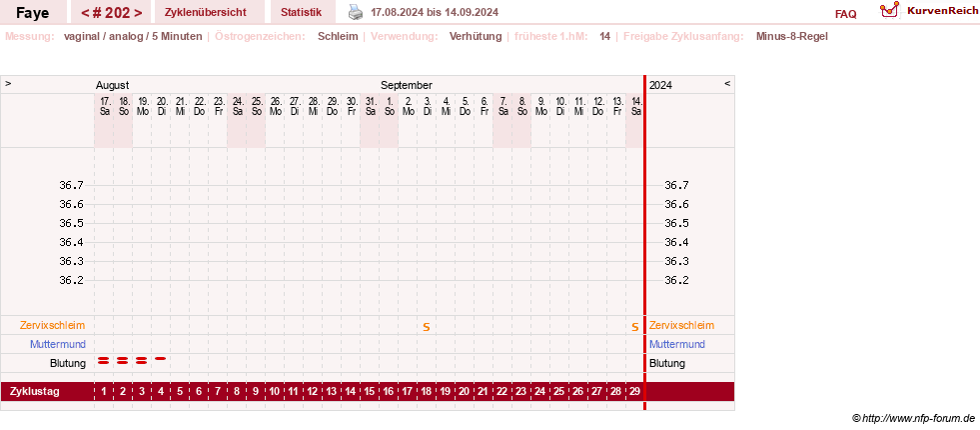
Task: Click the Blutung label on left
Action: point(68,363)
